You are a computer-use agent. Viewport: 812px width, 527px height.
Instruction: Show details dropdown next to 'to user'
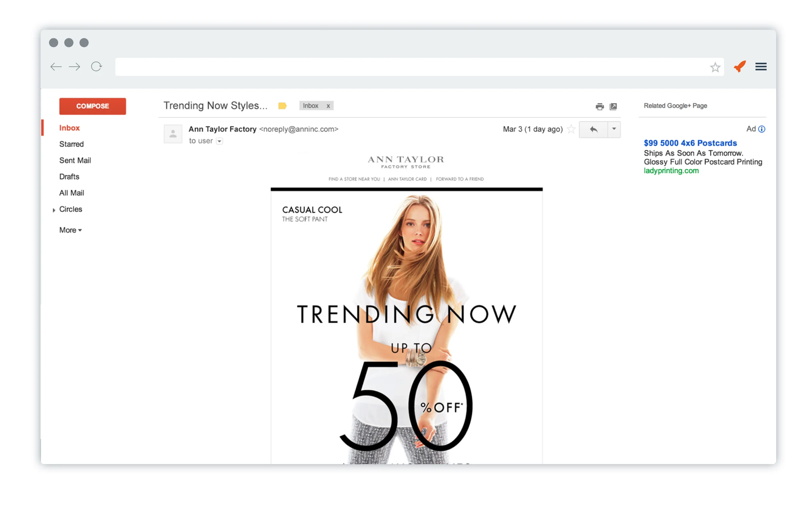pyautogui.click(x=219, y=141)
